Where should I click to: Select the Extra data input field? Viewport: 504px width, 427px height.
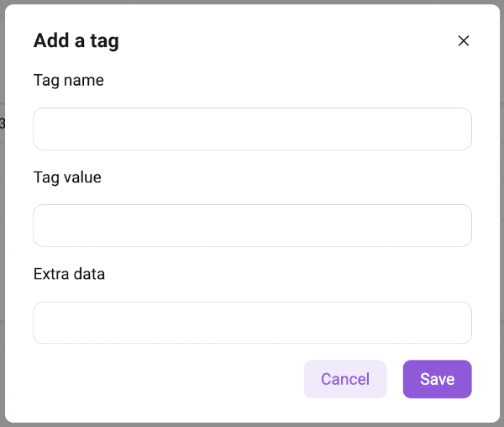(x=252, y=323)
